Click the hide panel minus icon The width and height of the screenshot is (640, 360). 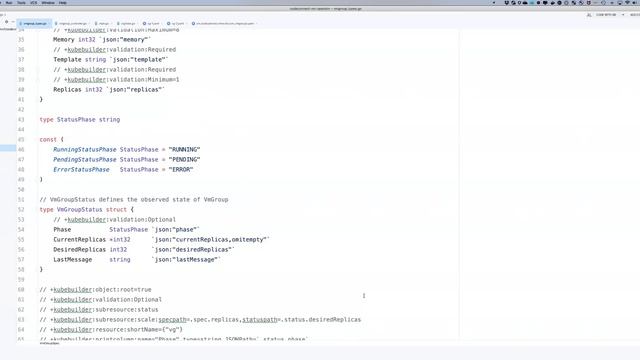13,22
